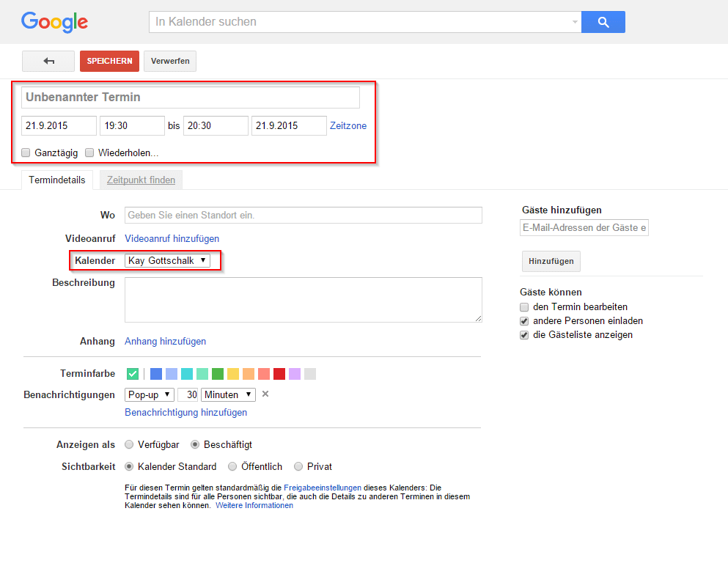Select the Privat visibility option
The width and height of the screenshot is (728, 566).
coord(298,466)
